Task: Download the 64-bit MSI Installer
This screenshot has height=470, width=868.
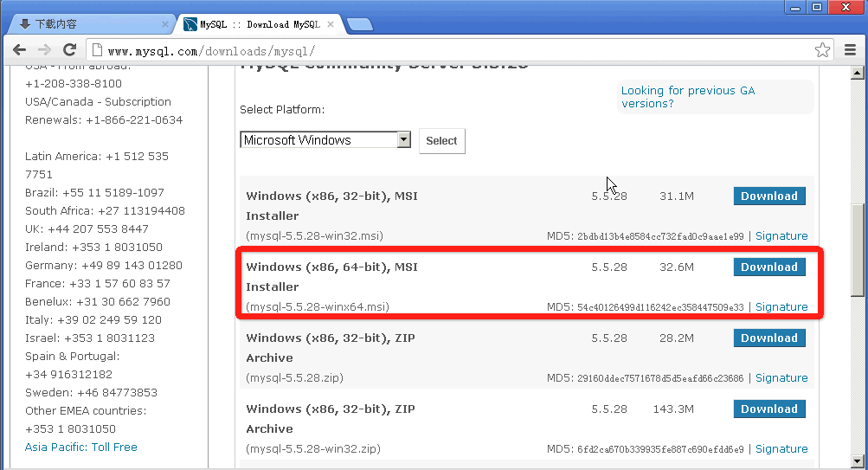Action: pos(768,267)
